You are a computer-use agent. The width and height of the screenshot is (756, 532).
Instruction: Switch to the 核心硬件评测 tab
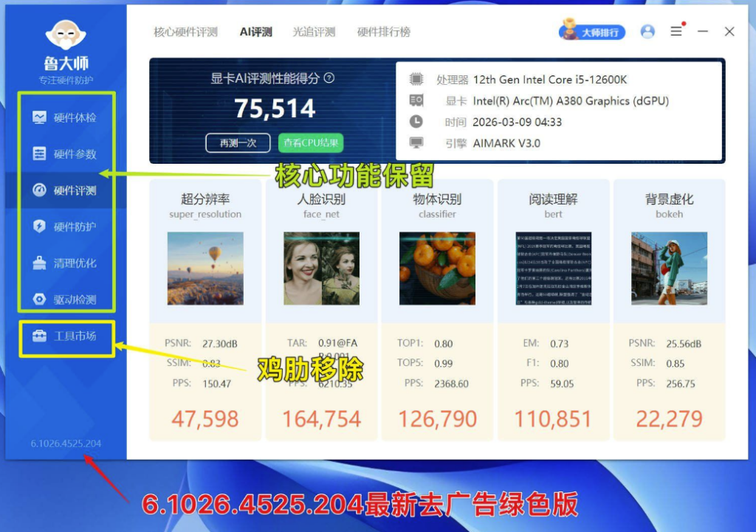pos(185,32)
